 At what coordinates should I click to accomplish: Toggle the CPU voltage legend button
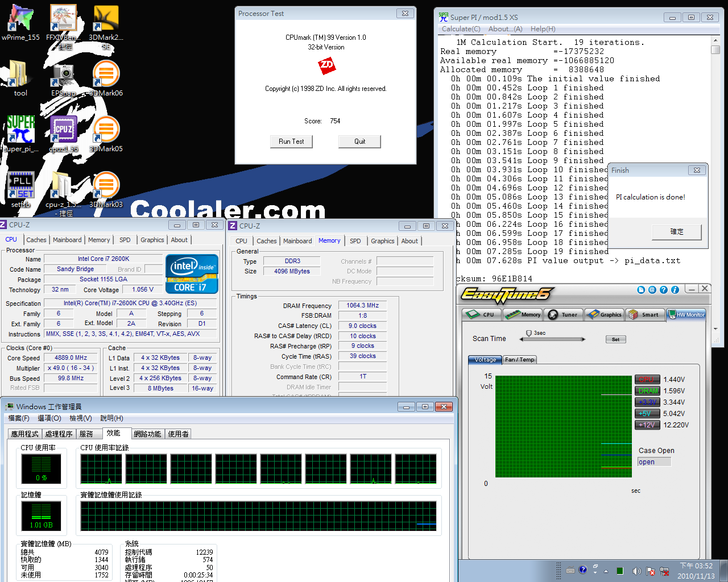647,380
